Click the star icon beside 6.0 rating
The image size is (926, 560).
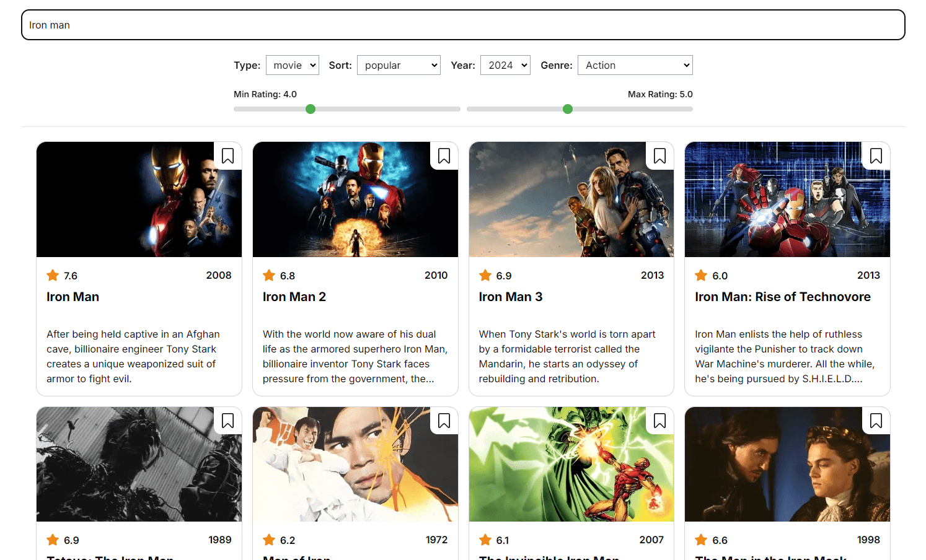pyautogui.click(x=701, y=275)
